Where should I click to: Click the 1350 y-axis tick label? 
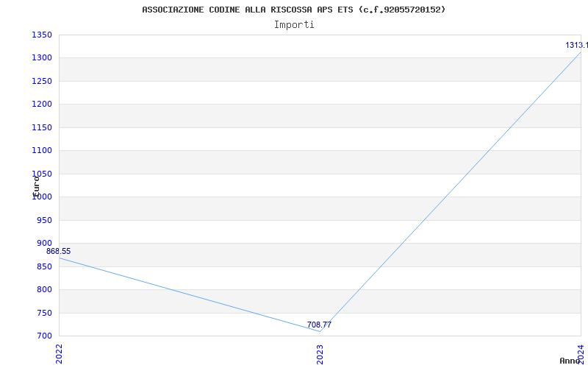pos(42,35)
